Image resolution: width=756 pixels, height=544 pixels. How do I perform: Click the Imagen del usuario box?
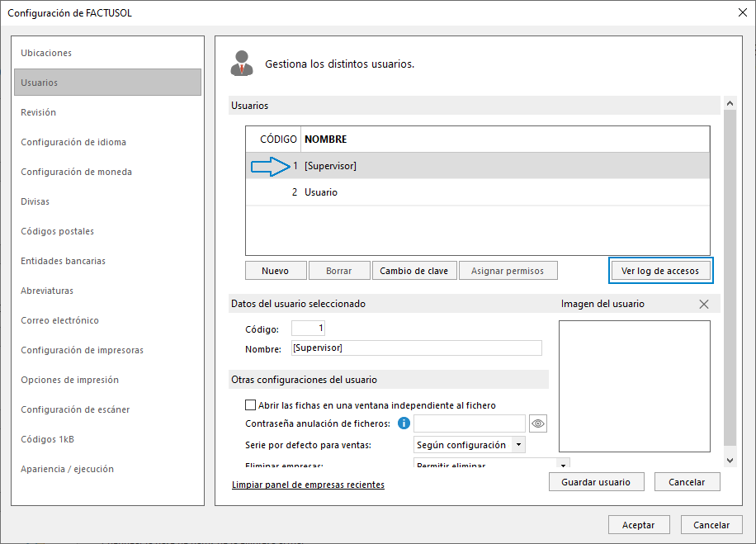[x=635, y=386]
